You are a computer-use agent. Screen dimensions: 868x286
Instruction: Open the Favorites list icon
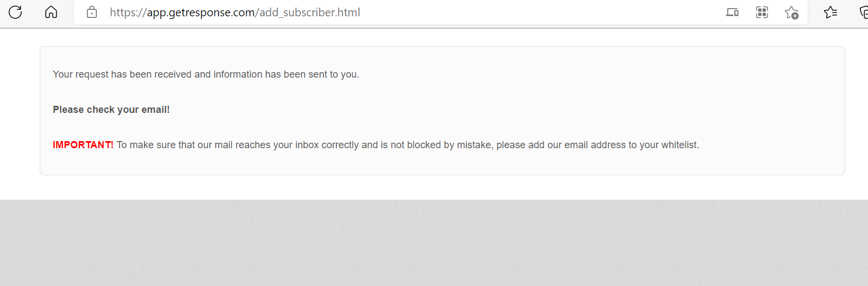(830, 12)
